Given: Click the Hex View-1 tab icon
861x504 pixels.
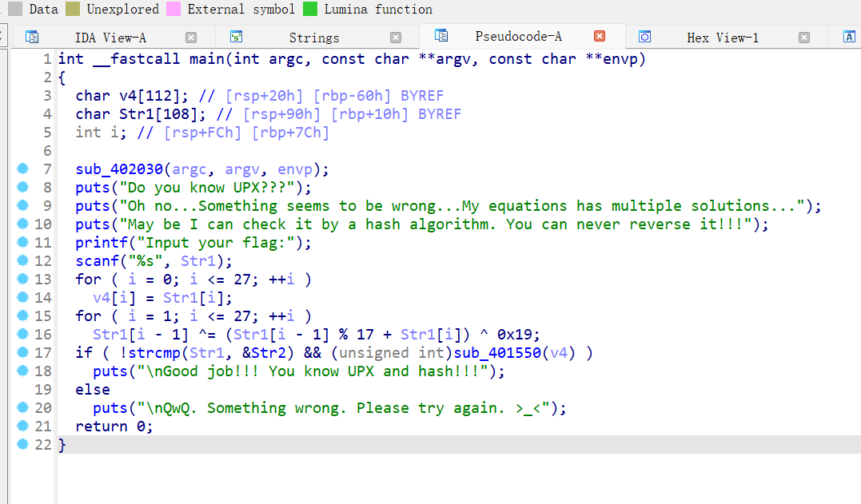Looking at the screenshot, I should pyautogui.click(x=644, y=38).
